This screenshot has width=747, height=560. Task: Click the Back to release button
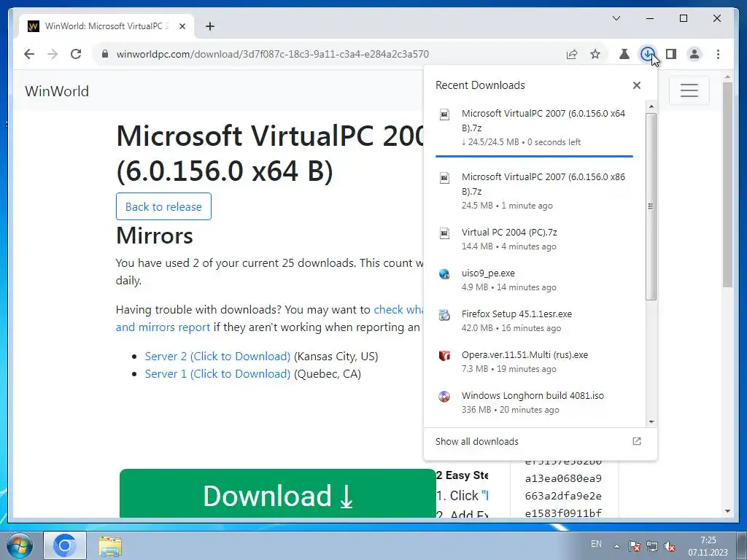click(163, 206)
